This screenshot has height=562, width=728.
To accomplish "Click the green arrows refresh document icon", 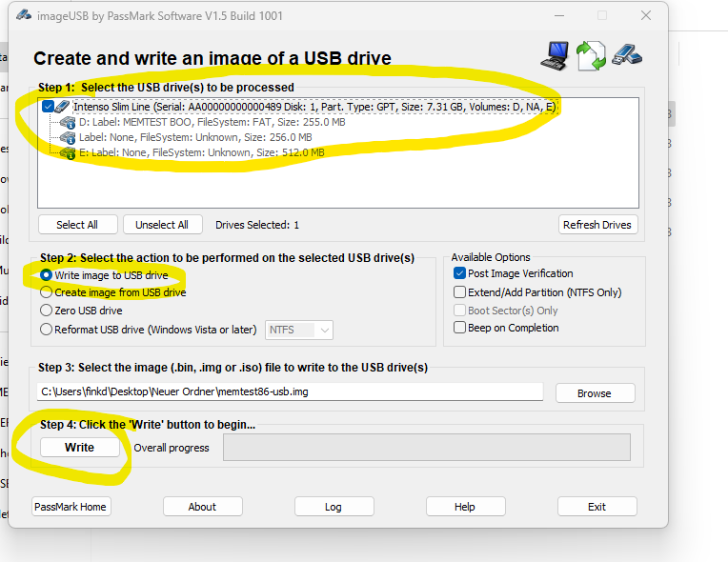I will pyautogui.click(x=591, y=56).
